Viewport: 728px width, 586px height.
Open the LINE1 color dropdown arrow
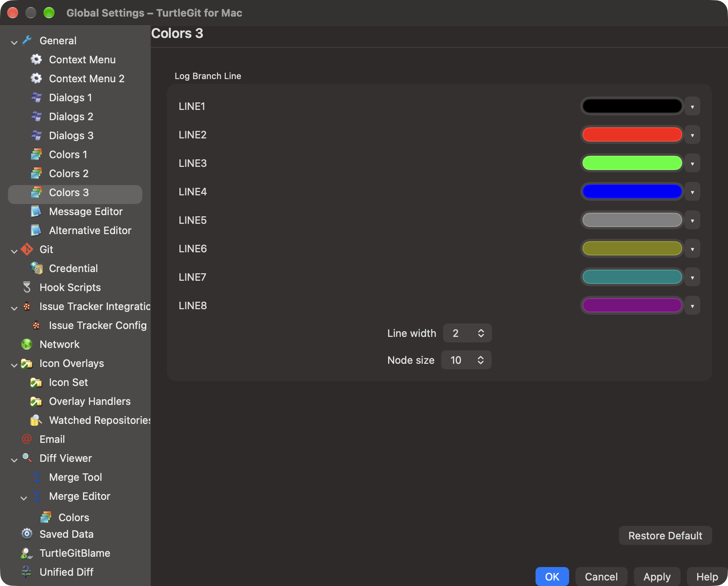click(692, 106)
